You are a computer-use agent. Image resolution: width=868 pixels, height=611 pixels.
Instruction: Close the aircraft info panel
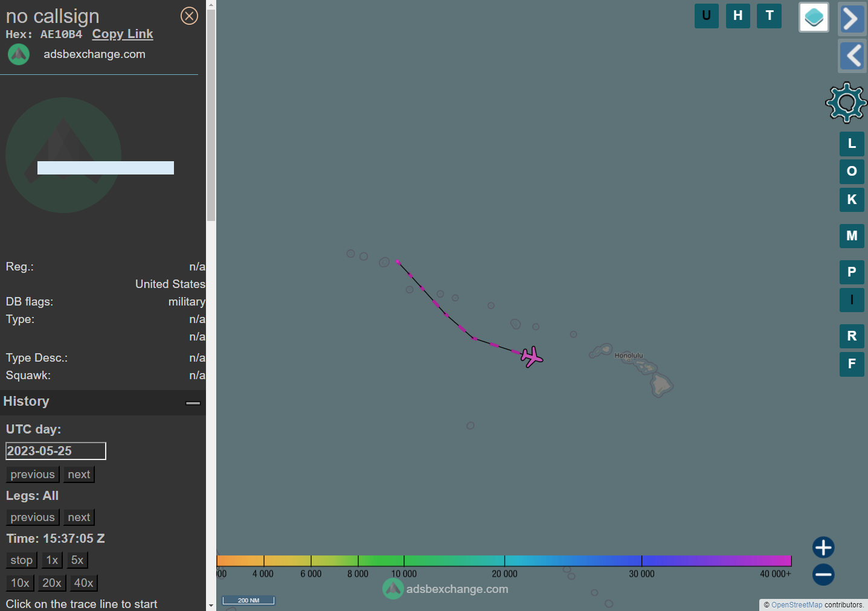[x=189, y=16]
